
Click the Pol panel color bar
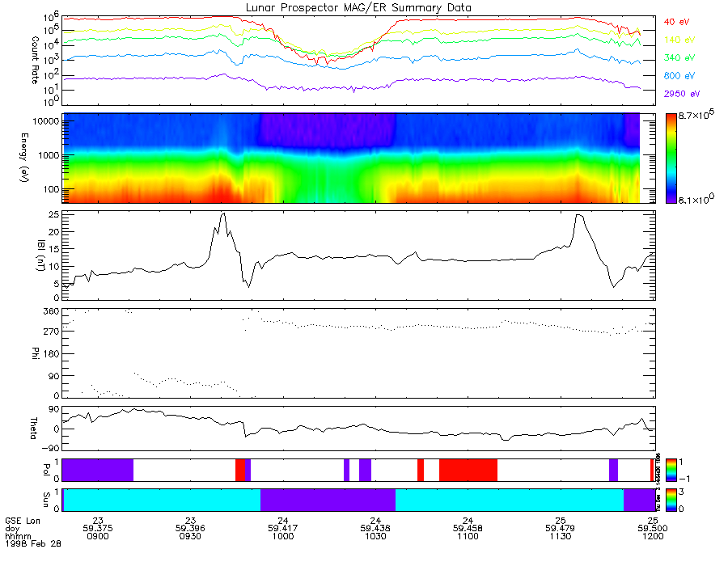point(671,470)
